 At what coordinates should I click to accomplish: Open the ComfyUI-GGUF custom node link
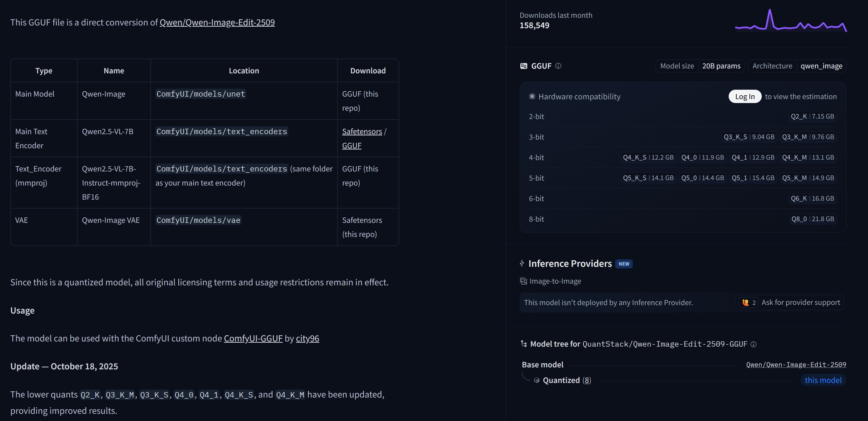click(x=253, y=338)
